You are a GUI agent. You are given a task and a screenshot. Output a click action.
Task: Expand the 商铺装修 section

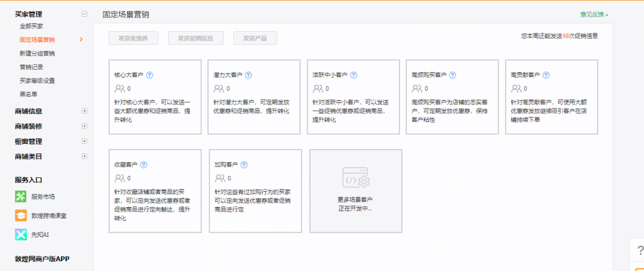point(85,126)
